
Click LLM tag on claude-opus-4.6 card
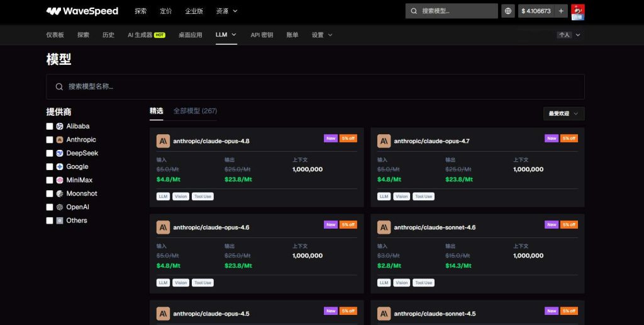coord(163,283)
